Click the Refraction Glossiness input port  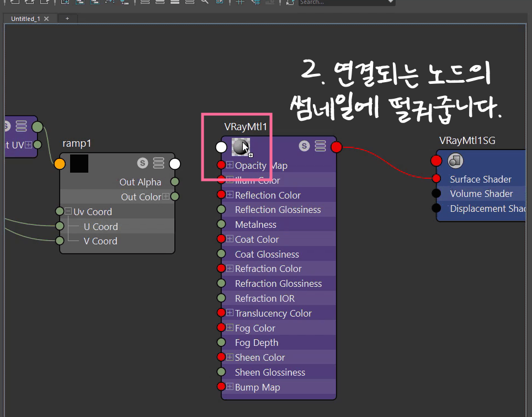(x=221, y=283)
